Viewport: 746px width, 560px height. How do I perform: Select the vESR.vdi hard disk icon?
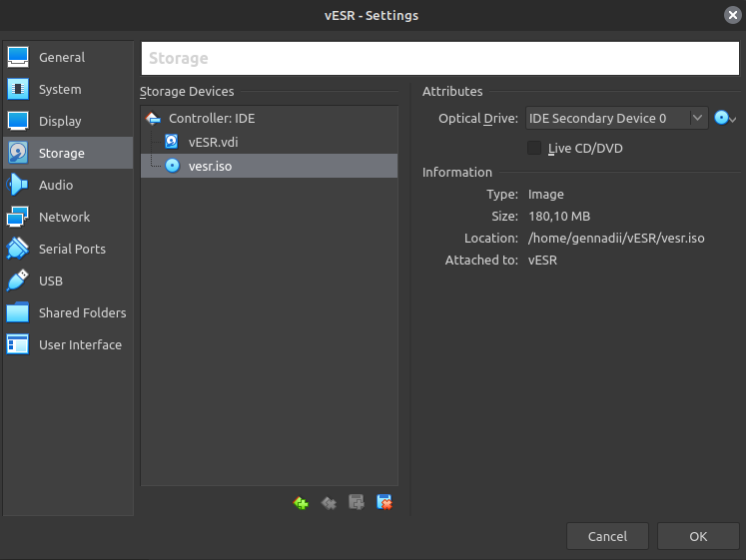pos(172,142)
